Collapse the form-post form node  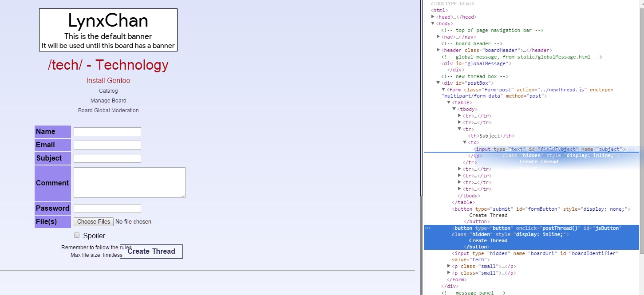coord(443,90)
